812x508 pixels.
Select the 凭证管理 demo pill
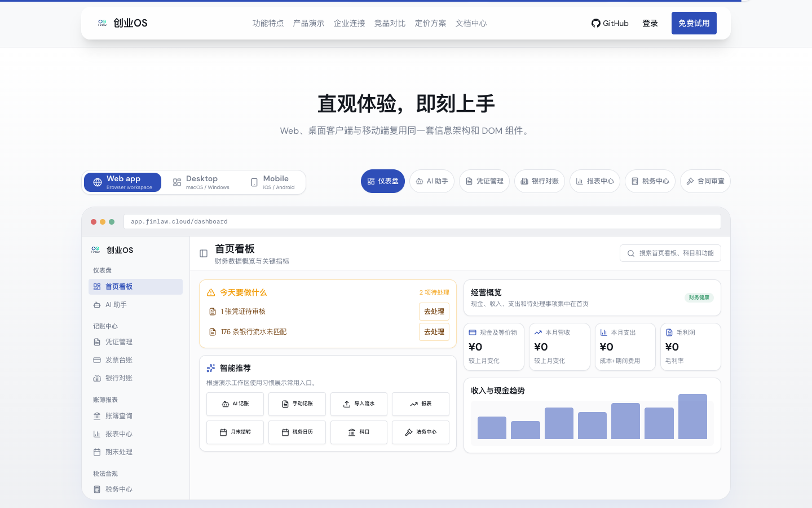point(484,181)
